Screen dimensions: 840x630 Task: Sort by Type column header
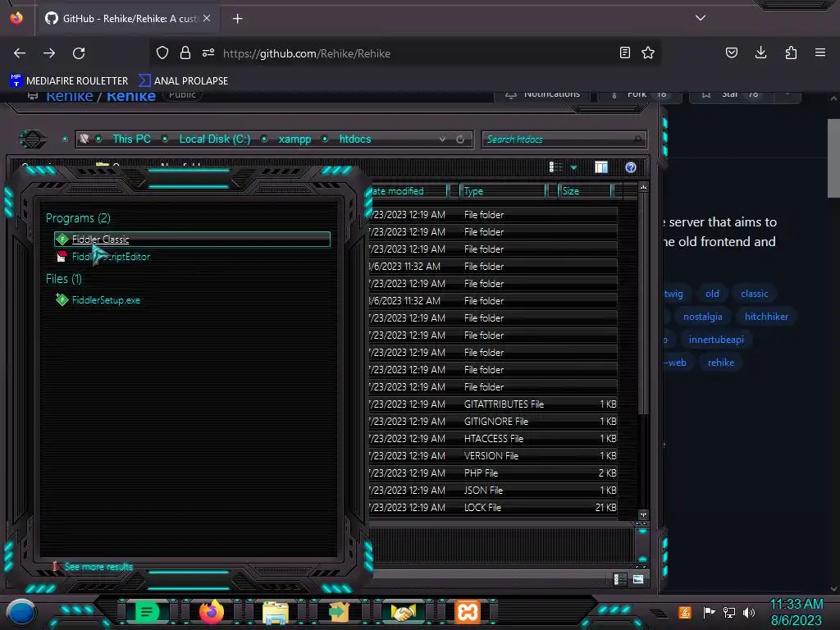(503, 191)
